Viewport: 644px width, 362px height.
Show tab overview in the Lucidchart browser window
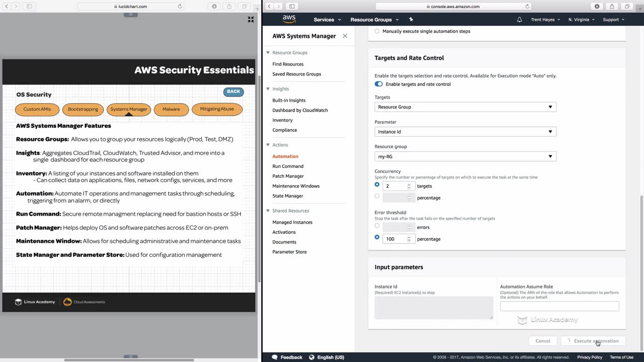[245, 7]
